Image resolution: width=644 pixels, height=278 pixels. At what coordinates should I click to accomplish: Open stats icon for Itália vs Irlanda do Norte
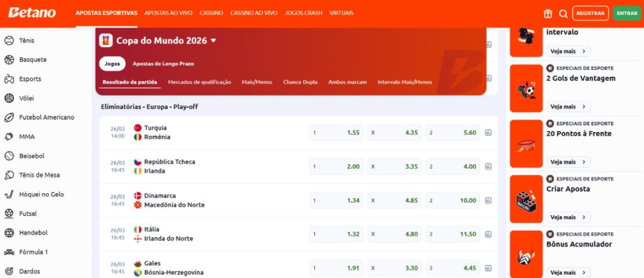(x=488, y=234)
